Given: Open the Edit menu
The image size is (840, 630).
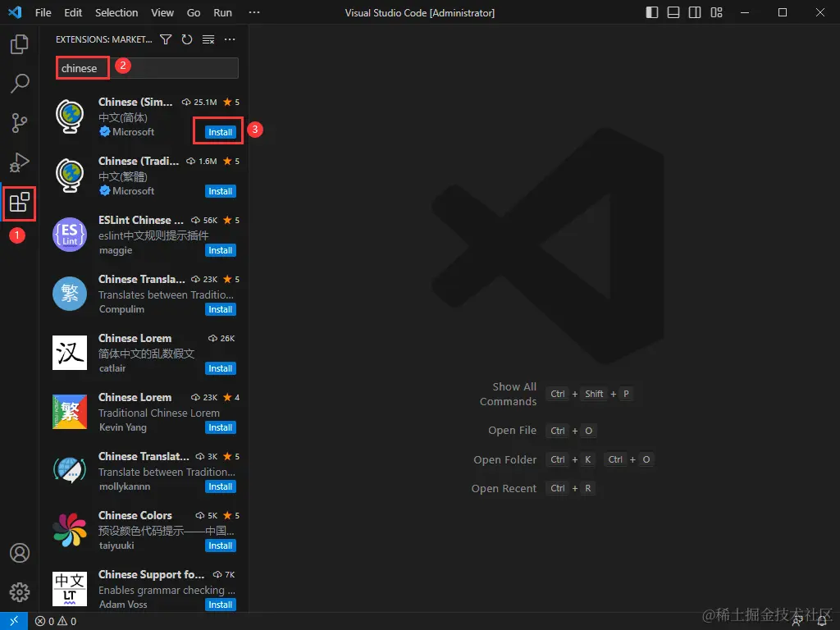Looking at the screenshot, I should [x=73, y=12].
